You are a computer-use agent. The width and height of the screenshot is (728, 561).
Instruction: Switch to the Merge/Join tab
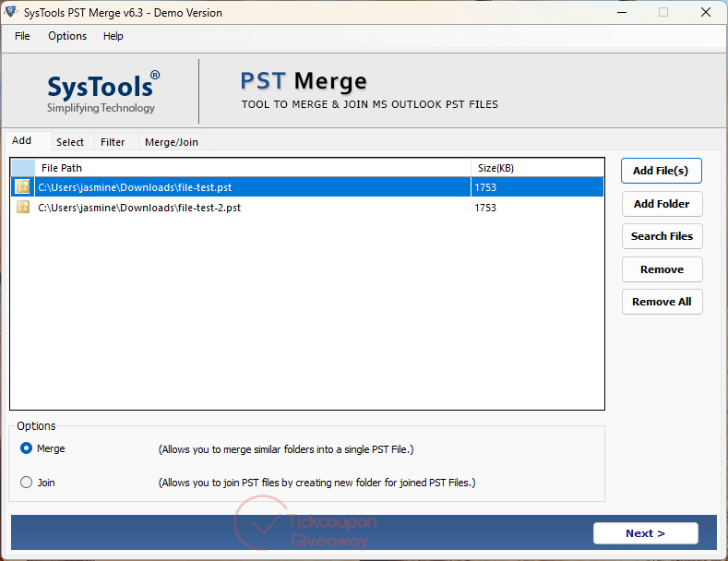pos(172,142)
